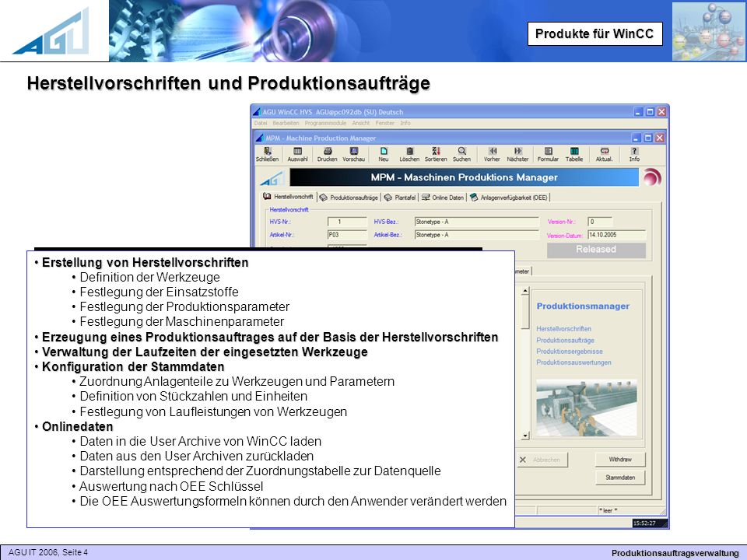Screen dimensions: 747x560
Task: Open the Herstellvorschriften link in Produktionsmanager
Action: (563, 328)
